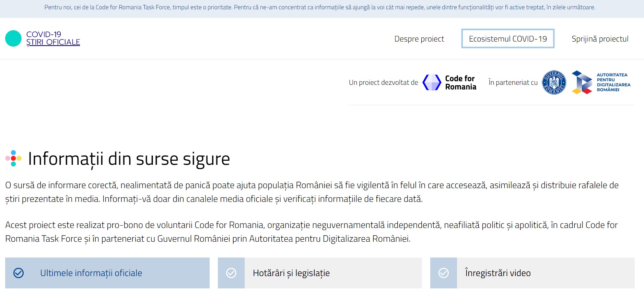
Task: Click the Code for Romania text logo
Action: [460, 83]
